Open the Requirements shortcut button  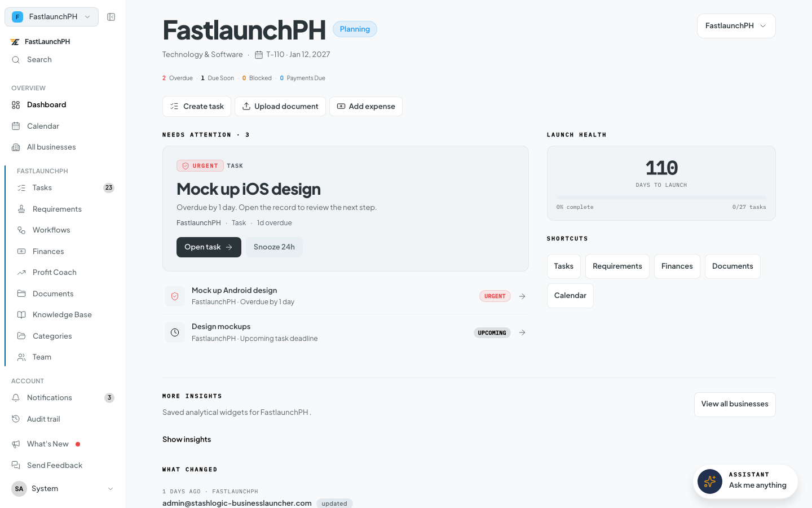tap(617, 266)
